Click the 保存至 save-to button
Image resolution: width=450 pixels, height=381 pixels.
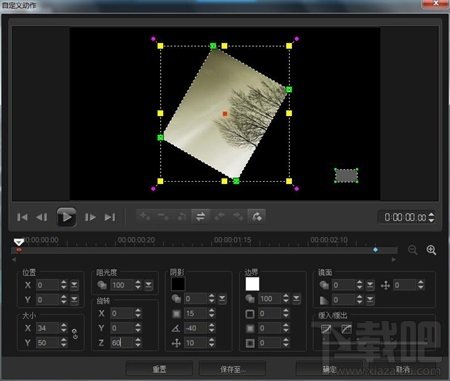pyautogui.click(x=232, y=369)
